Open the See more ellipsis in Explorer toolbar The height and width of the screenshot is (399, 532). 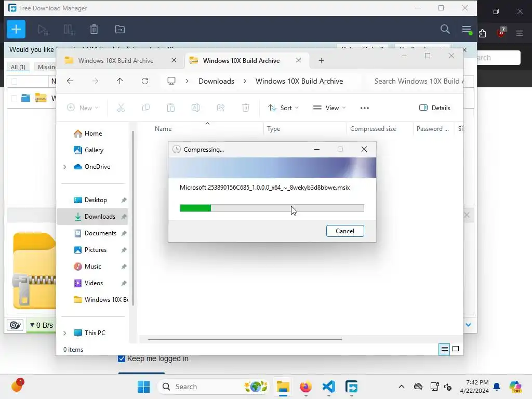[x=365, y=108]
